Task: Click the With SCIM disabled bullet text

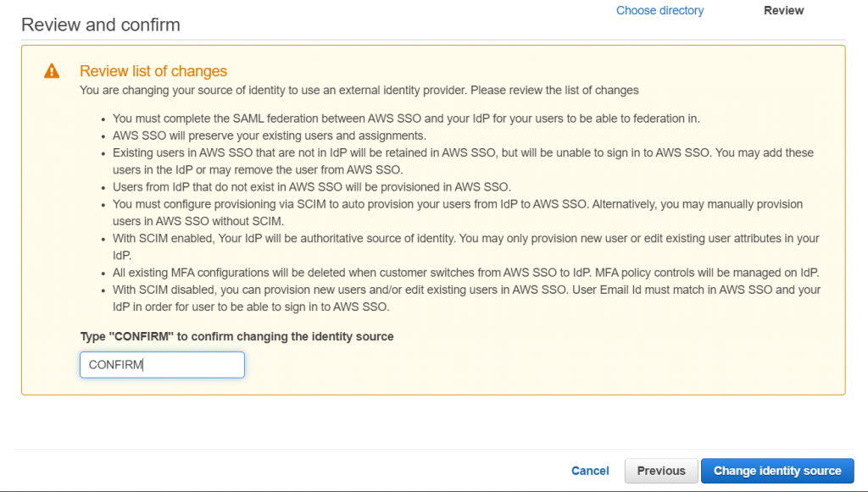Action: point(466,298)
